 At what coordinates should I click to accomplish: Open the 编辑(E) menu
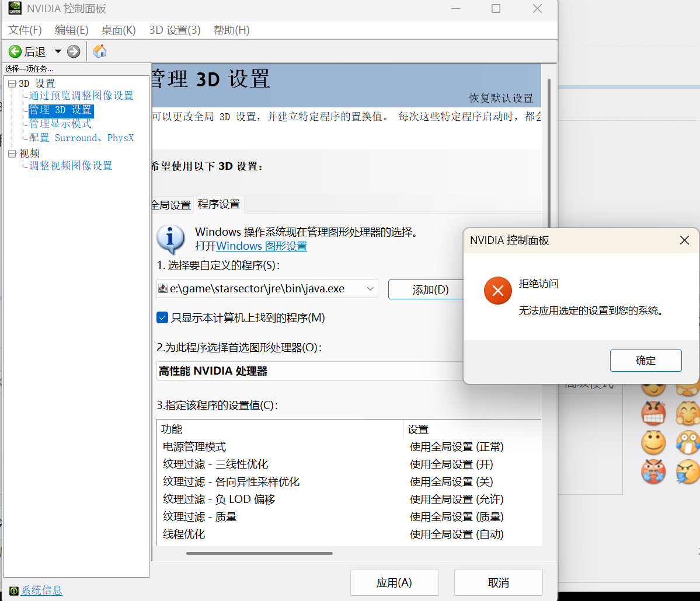[x=71, y=30]
